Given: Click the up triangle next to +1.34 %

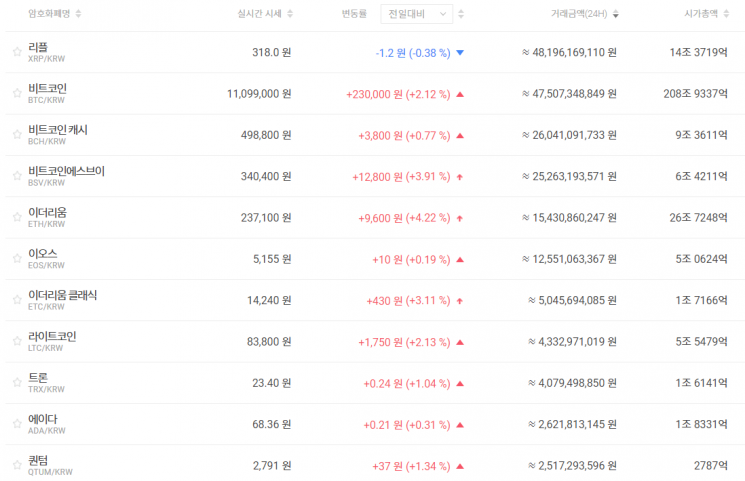Looking at the screenshot, I should 460,466.
